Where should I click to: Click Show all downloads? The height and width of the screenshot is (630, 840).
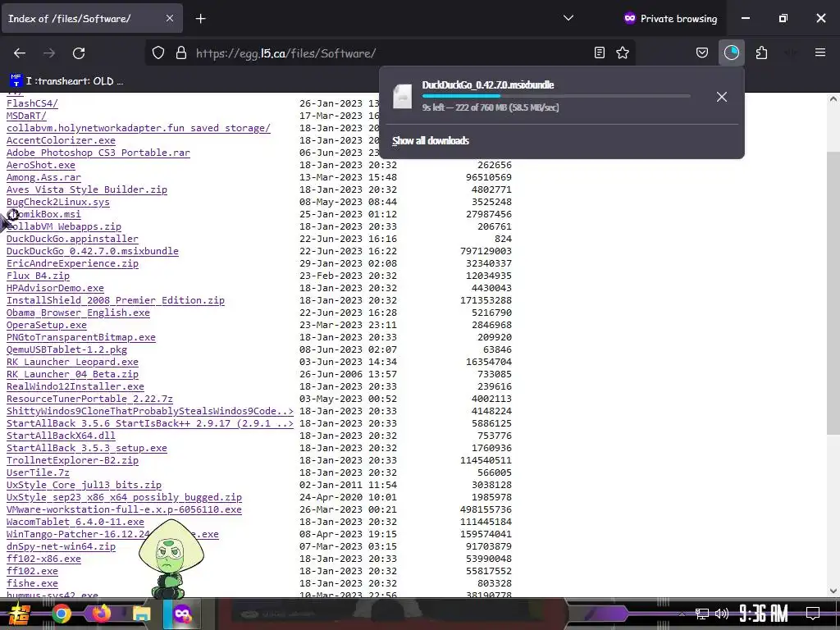[430, 141]
